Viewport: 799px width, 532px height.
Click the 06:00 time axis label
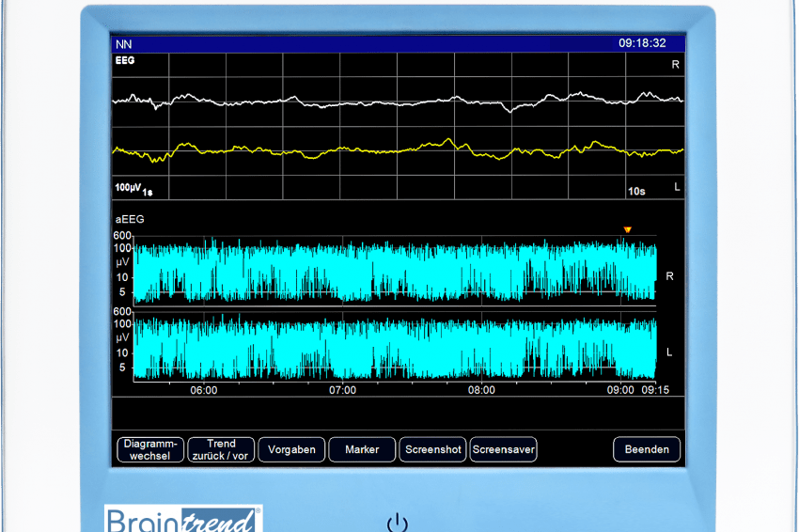pos(204,390)
